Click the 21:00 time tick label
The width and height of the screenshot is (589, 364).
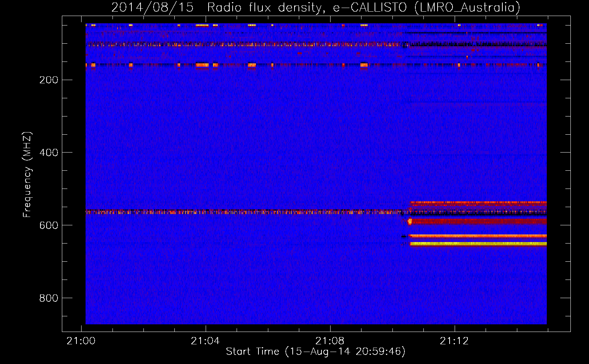81,341
